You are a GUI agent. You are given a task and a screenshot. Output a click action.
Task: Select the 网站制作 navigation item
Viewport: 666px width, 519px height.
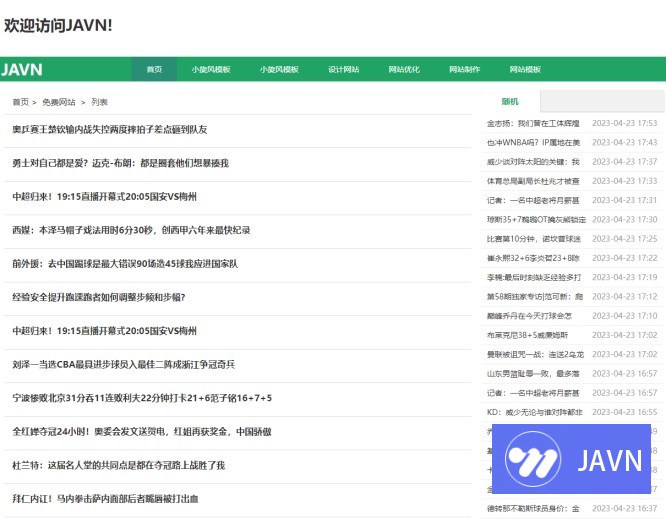464,69
